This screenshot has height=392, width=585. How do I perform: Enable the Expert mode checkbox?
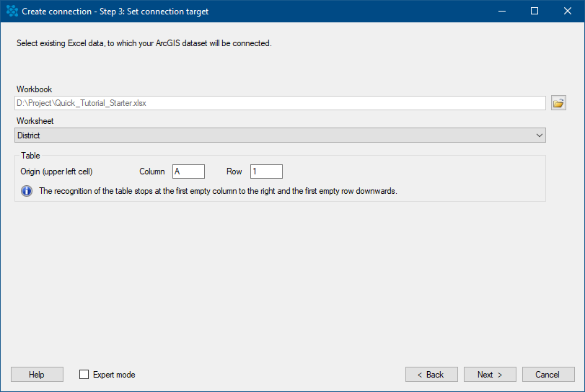(84, 375)
